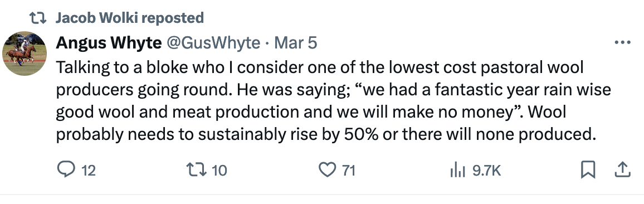Open the @GusWhyte handle link
Viewport: 644px width, 204px height.
(213, 42)
